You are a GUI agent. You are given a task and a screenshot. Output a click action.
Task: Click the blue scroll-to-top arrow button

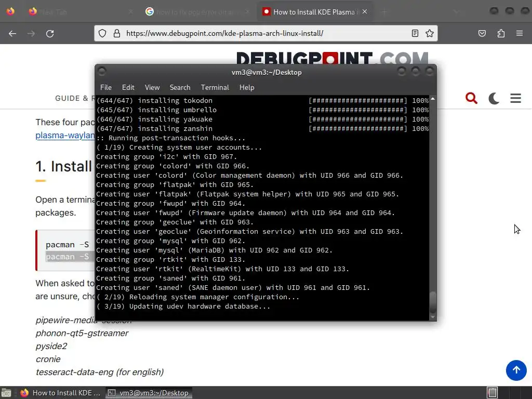[x=516, y=370]
